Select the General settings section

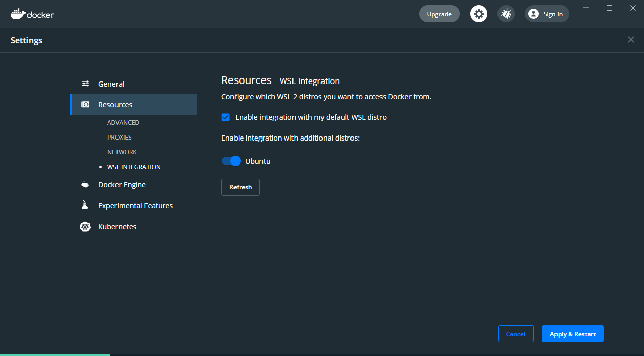(133, 84)
